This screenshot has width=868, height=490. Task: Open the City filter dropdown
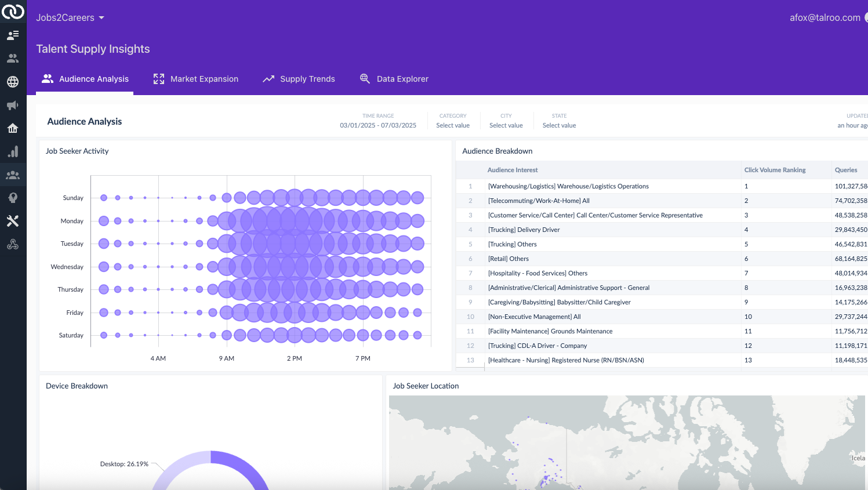[x=506, y=125]
